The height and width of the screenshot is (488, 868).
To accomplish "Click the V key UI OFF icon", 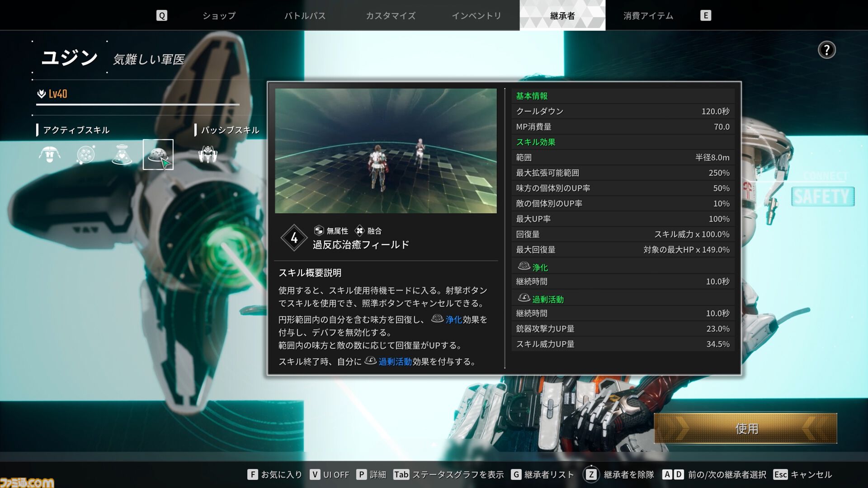I will (315, 474).
